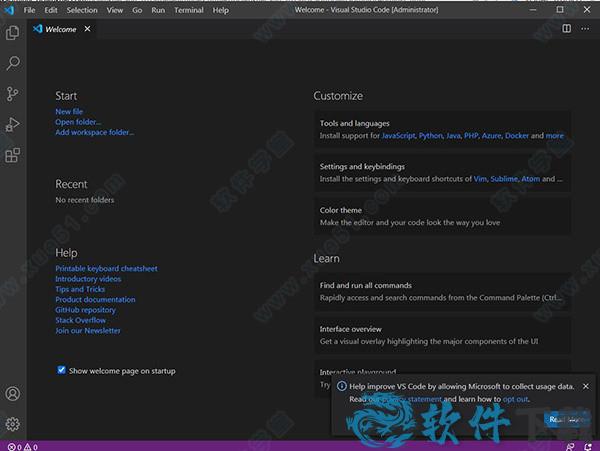Click the Read More notification button

point(567,420)
